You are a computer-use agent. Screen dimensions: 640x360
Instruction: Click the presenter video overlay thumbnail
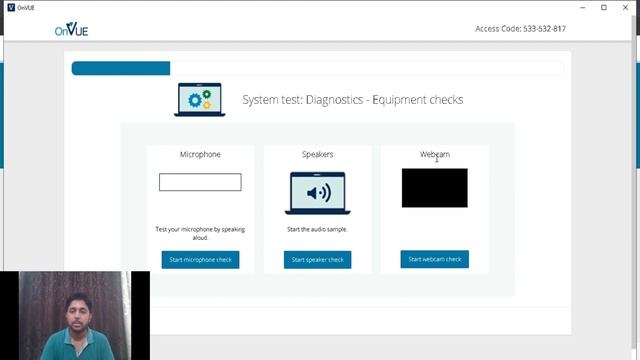point(75,316)
